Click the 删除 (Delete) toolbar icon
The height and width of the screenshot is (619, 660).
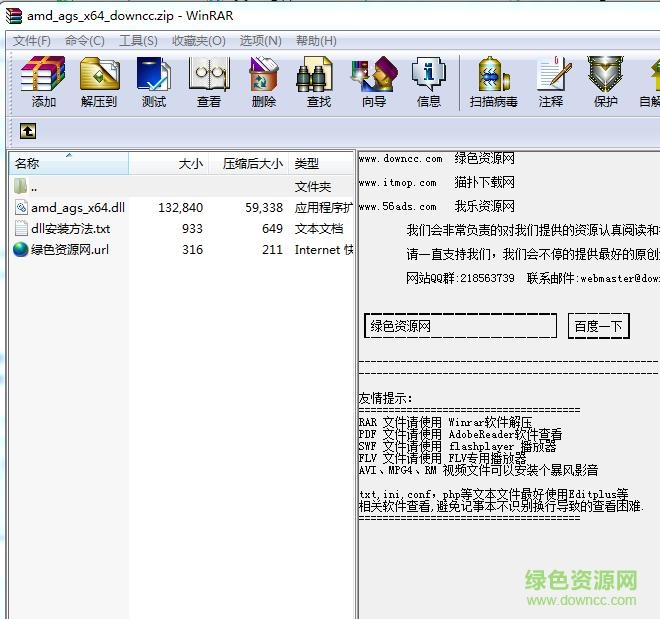point(264,80)
